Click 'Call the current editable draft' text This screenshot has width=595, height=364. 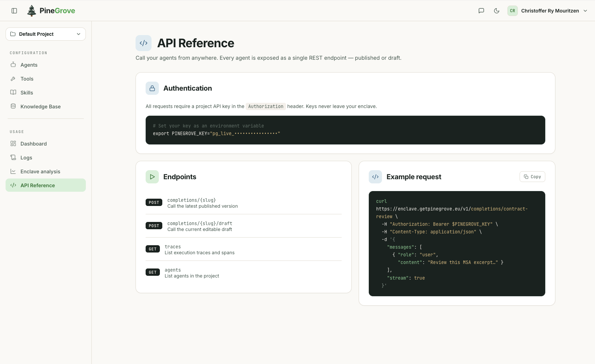pyautogui.click(x=199, y=229)
